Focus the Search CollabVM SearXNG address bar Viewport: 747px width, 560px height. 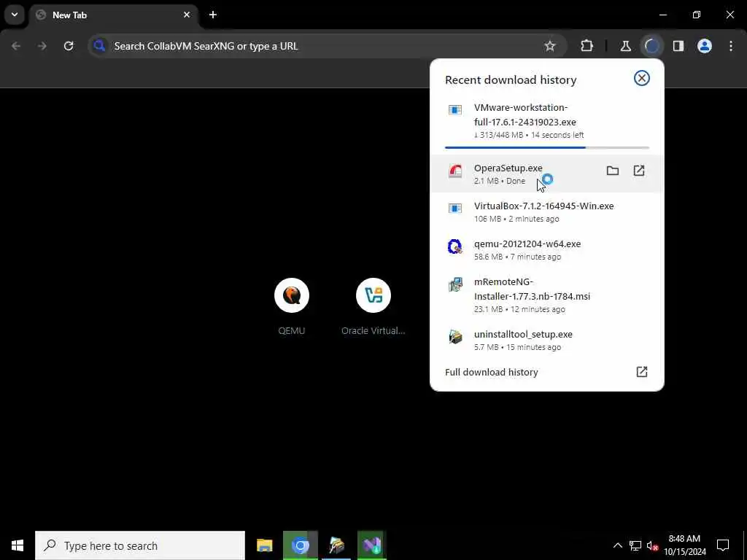tap(328, 46)
